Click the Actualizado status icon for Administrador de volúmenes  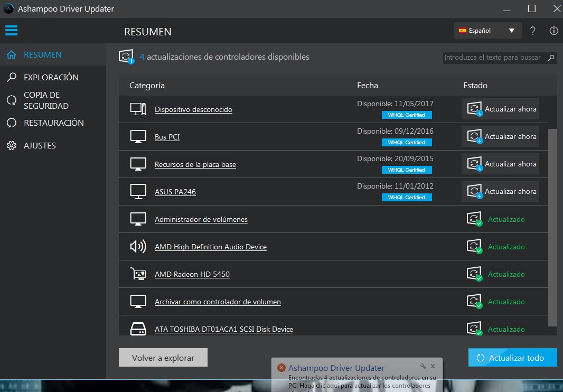pyautogui.click(x=474, y=219)
